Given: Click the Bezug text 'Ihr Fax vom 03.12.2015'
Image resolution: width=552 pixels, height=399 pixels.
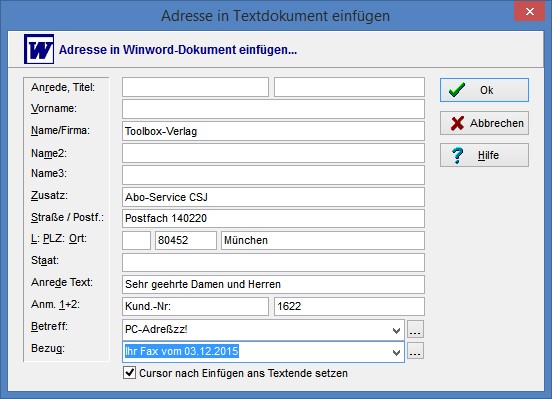Looking at the screenshot, I should coord(182,351).
